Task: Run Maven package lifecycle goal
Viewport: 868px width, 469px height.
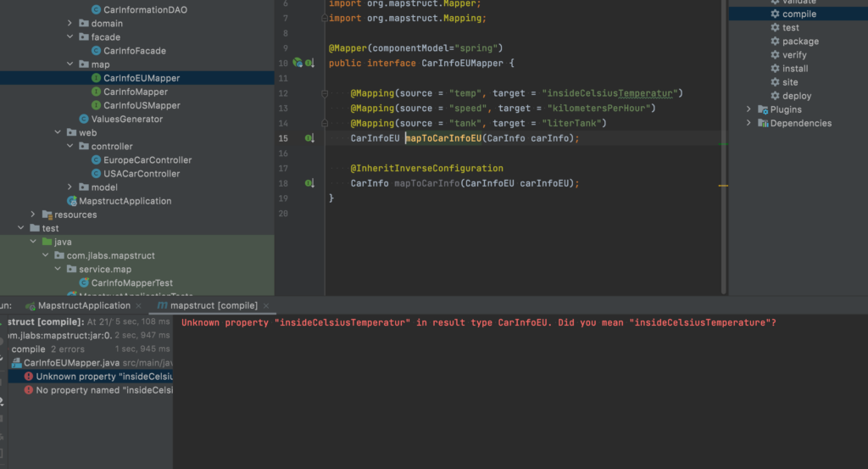Action: [x=800, y=42]
